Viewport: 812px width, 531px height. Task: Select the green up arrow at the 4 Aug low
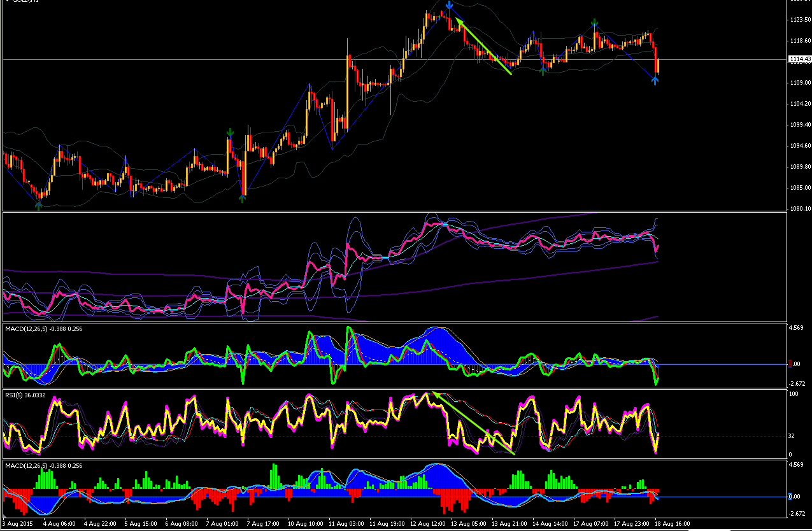(39, 204)
